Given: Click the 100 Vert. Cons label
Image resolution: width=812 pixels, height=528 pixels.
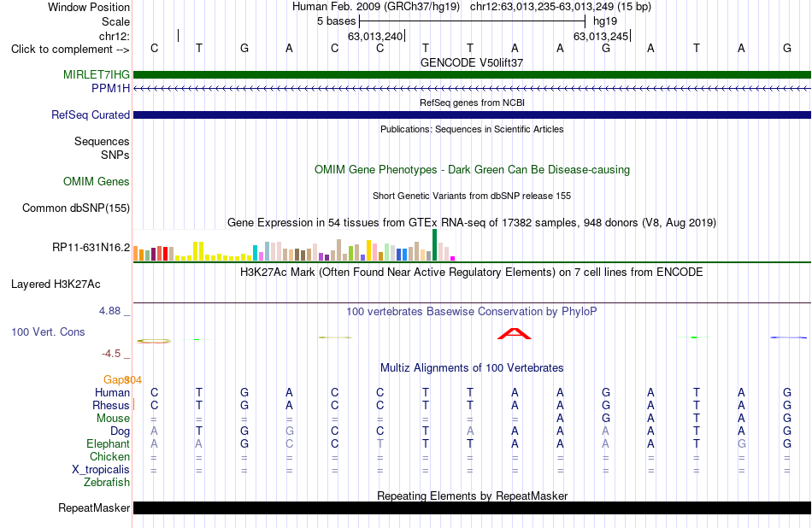Looking at the screenshot, I should coord(48,331).
